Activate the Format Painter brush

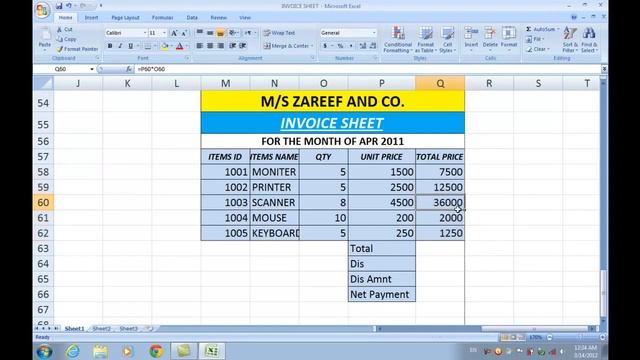point(78,49)
